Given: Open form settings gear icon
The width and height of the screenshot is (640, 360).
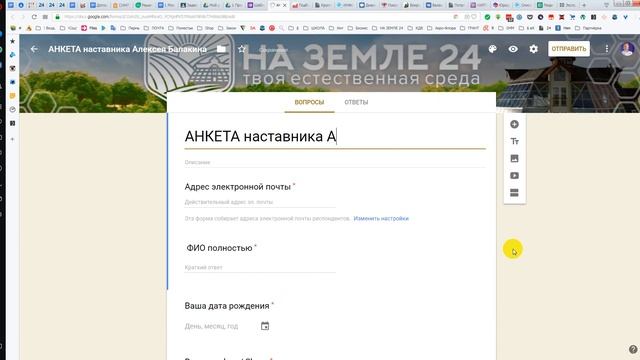Looking at the screenshot, I should click(533, 49).
